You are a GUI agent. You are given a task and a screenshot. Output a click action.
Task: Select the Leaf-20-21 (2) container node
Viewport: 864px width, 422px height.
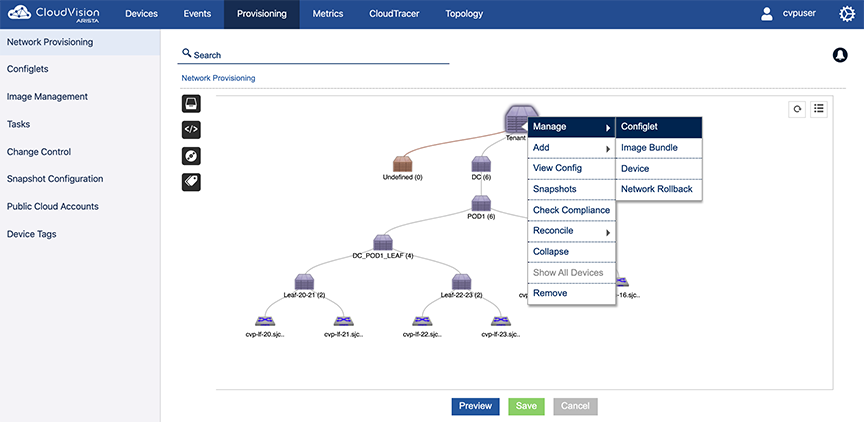pyautogui.click(x=304, y=282)
